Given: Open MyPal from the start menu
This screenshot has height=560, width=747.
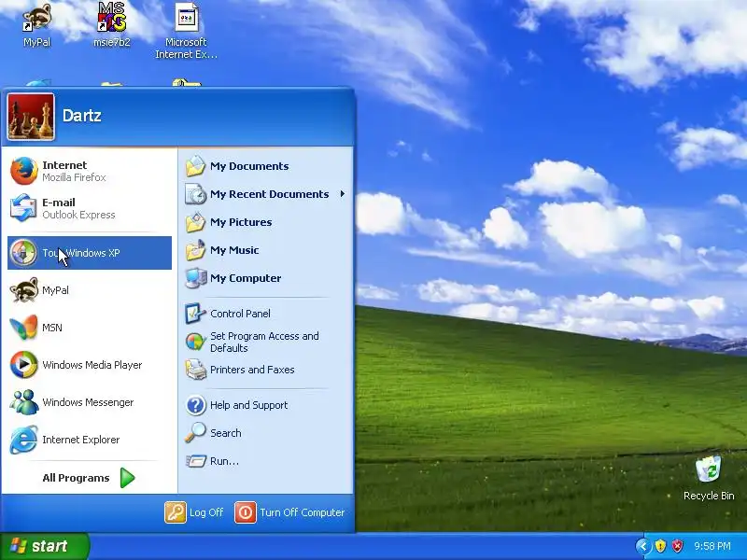Looking at the screenshot, I should 90,290.
